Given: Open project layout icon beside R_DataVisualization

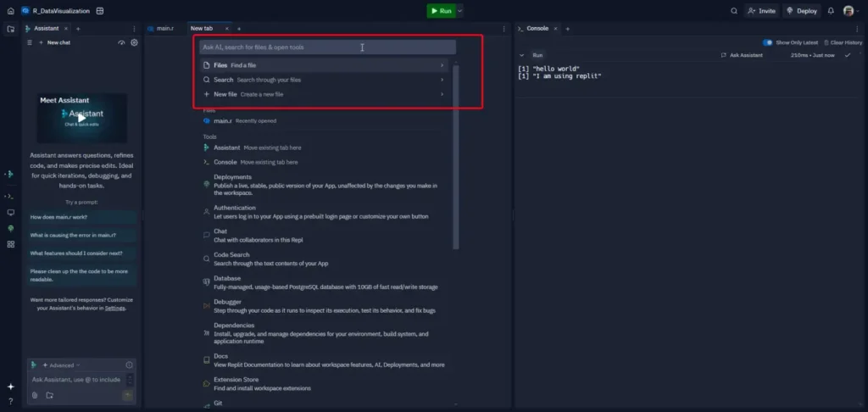Looking at the screenshot, I should 100,10.
